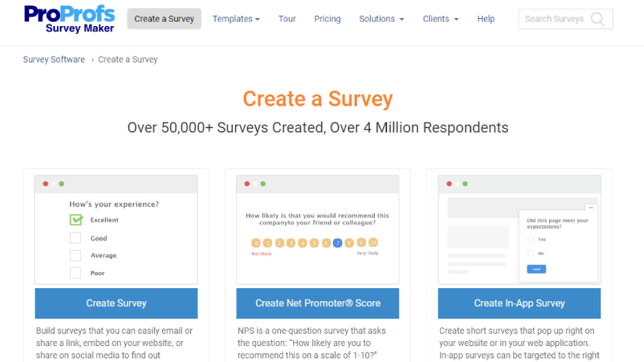Click the small blue send button
This screenshot has width=644, height=362.
point(536,269)
